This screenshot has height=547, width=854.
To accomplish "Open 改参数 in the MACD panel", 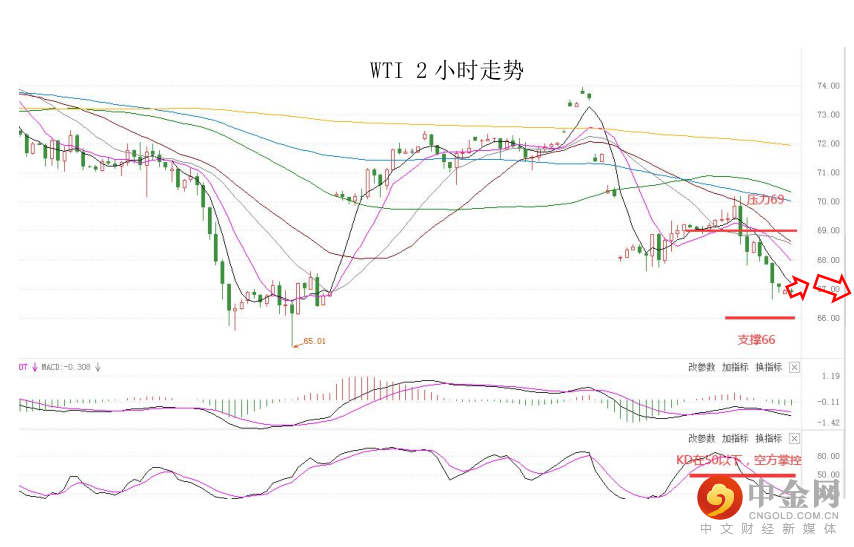I will [702, 367].
